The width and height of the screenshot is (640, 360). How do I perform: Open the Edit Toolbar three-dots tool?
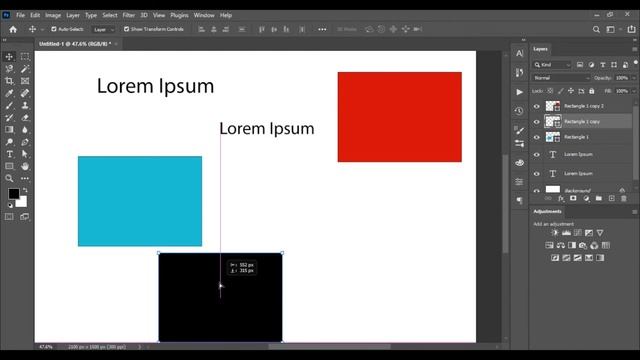pyautogui.click(x=25, y=178)
